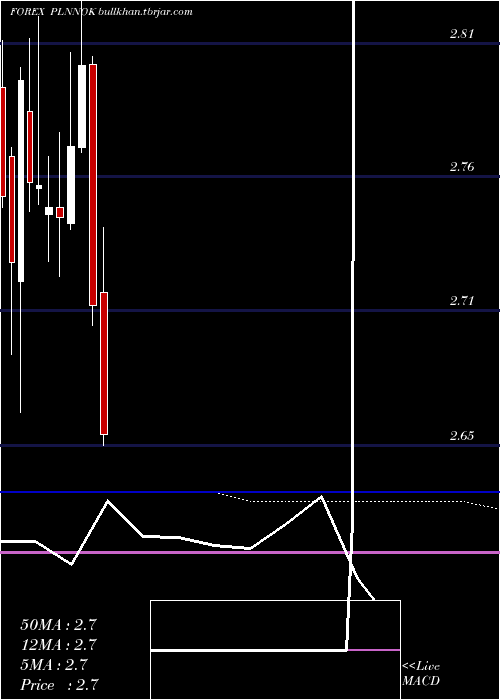Image resolution: width=500 pixels, height=700 pixels.
Task: Click the 12MA : 2.7 readout
Action: tap(58, 645)
